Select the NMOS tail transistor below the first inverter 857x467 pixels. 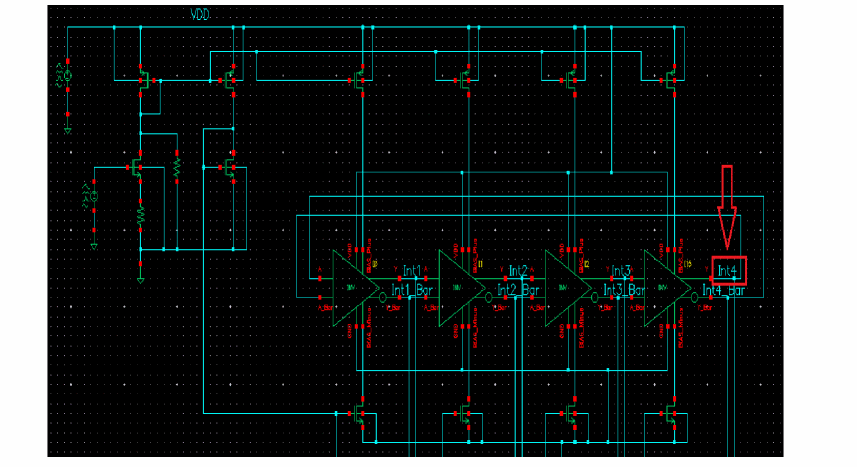pyautogui.click(x=359, y=414)
